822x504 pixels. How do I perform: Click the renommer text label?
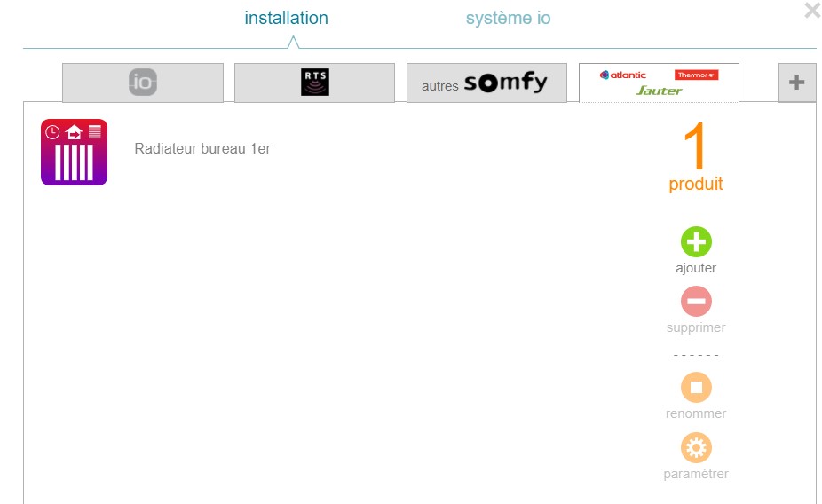(696, 413)
